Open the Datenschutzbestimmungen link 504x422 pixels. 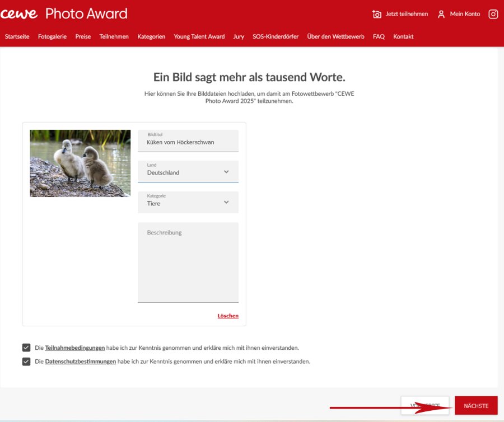(80, 362)
